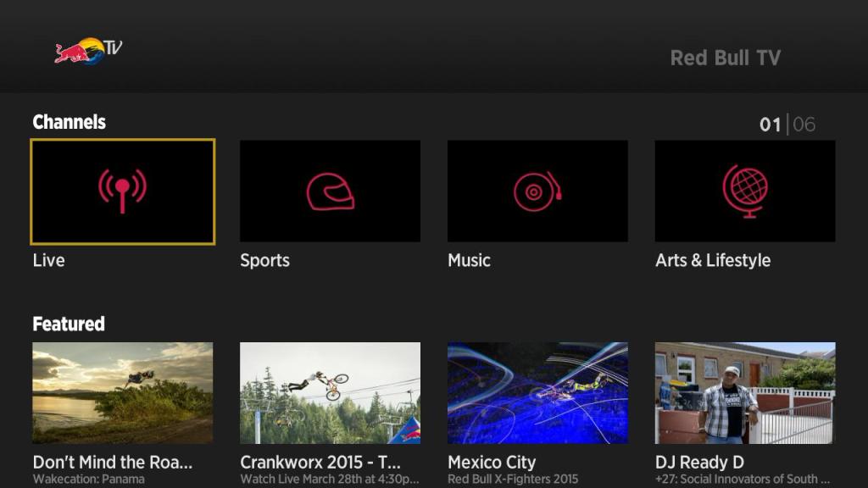
Task: Play the Crankworx 2015 featured video
Action: coord(330,392)
